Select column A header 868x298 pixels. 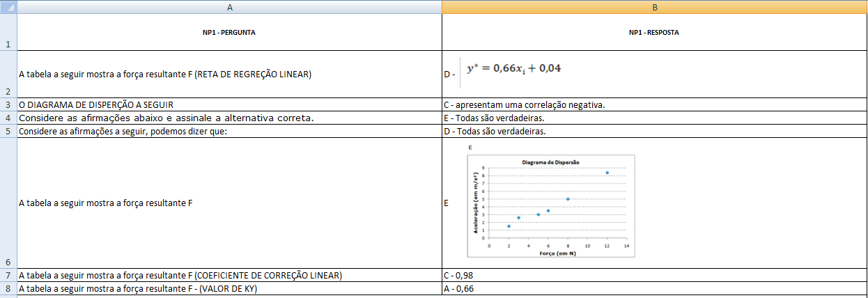tap(229, 7)
